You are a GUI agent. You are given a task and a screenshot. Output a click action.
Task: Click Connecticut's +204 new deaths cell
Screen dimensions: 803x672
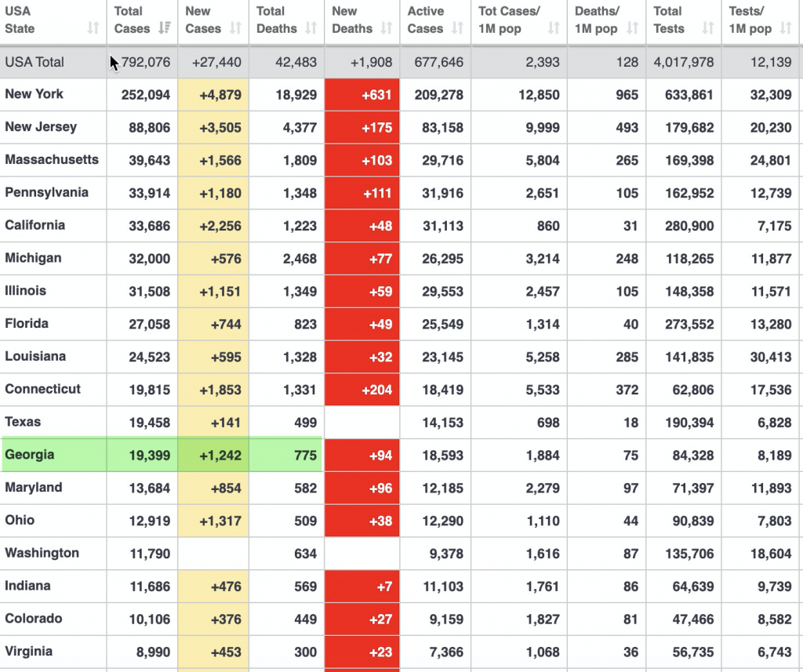[x=362, y=390]
